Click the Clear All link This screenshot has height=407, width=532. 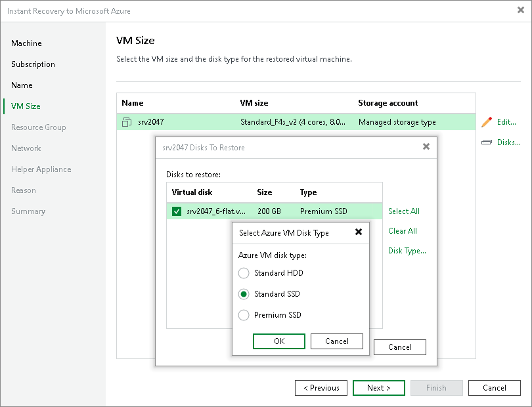[403, 231]
